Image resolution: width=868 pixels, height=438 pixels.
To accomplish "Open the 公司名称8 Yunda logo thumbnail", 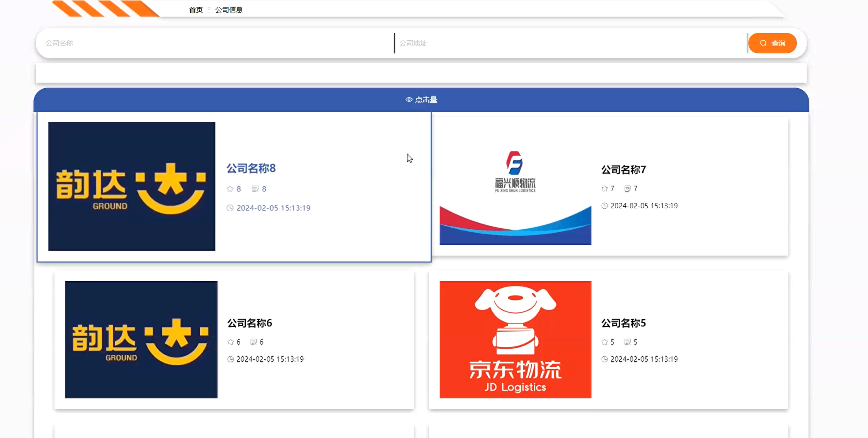I will point(132,186).
